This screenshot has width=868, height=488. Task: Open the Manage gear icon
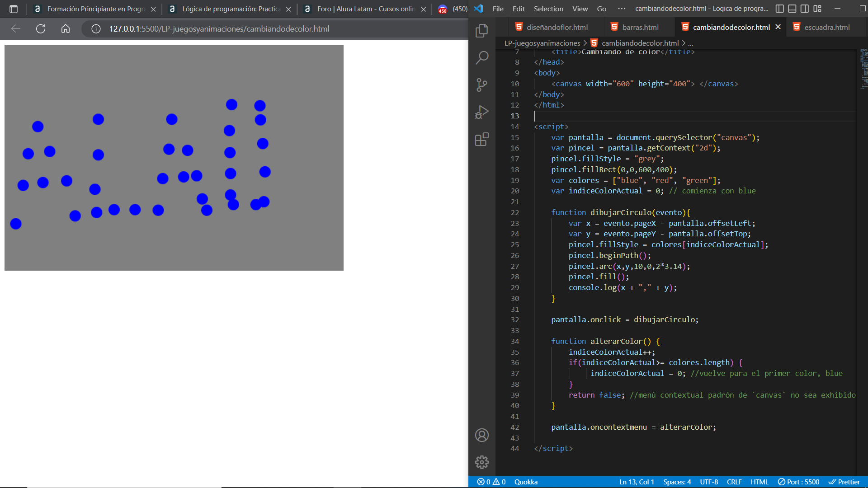pyautogui.click(x=482, y=462)
